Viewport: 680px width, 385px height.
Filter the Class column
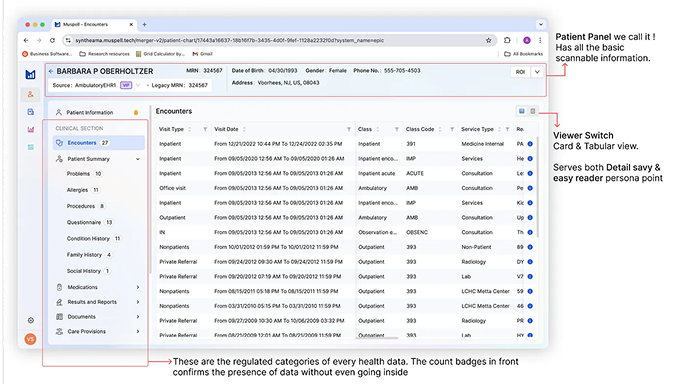point(396,129)
